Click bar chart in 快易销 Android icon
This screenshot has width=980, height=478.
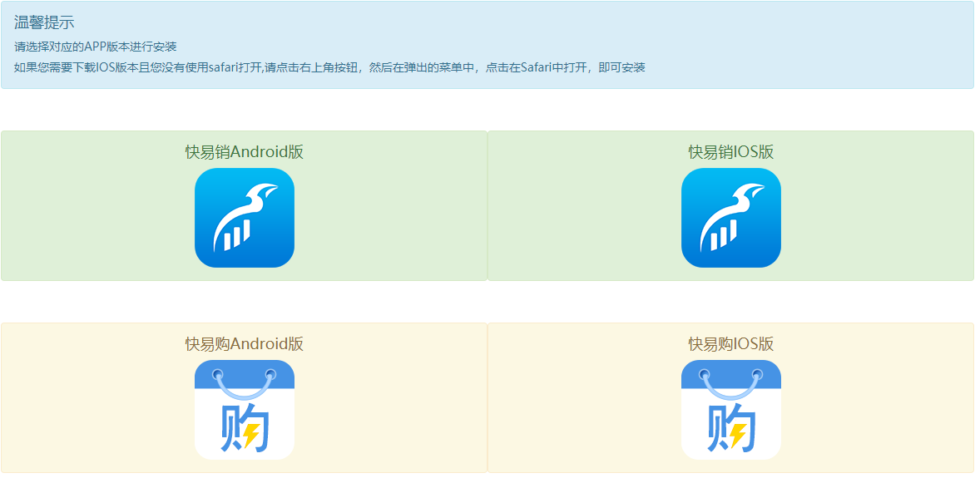click(x=236, y=234)
